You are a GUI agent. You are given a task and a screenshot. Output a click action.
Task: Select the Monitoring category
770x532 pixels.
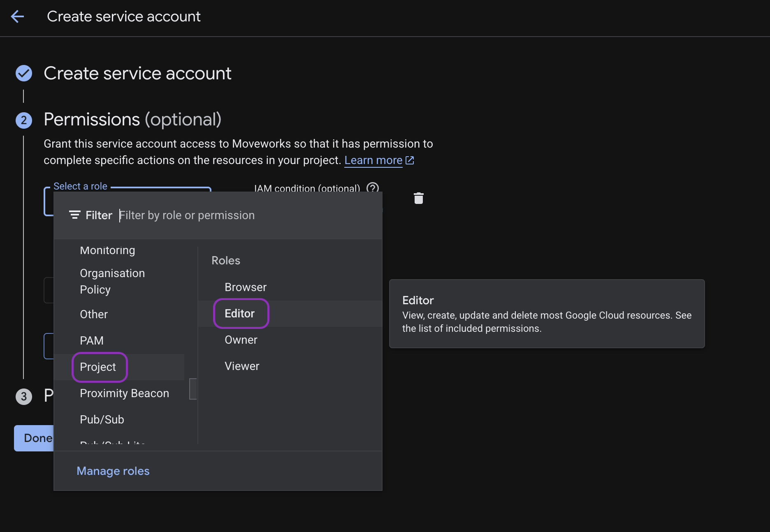pos(107,250)
